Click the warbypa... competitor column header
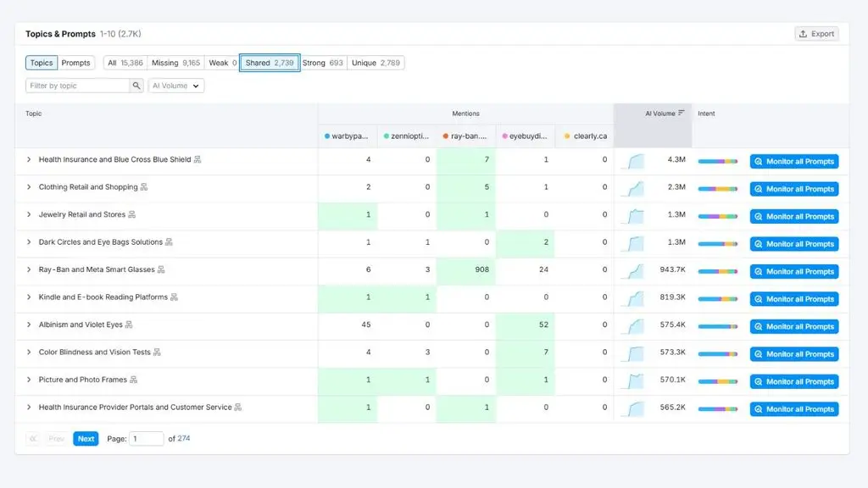This screenshot has width=868, height=488. tap(348, 136)
